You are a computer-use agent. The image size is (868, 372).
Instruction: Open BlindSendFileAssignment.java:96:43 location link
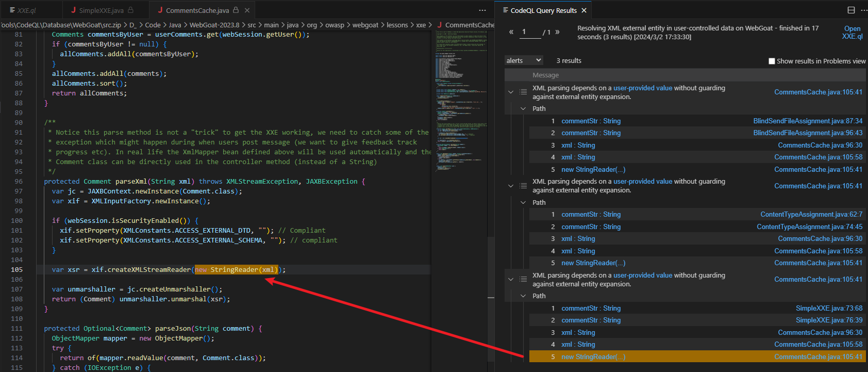[808, 133]
